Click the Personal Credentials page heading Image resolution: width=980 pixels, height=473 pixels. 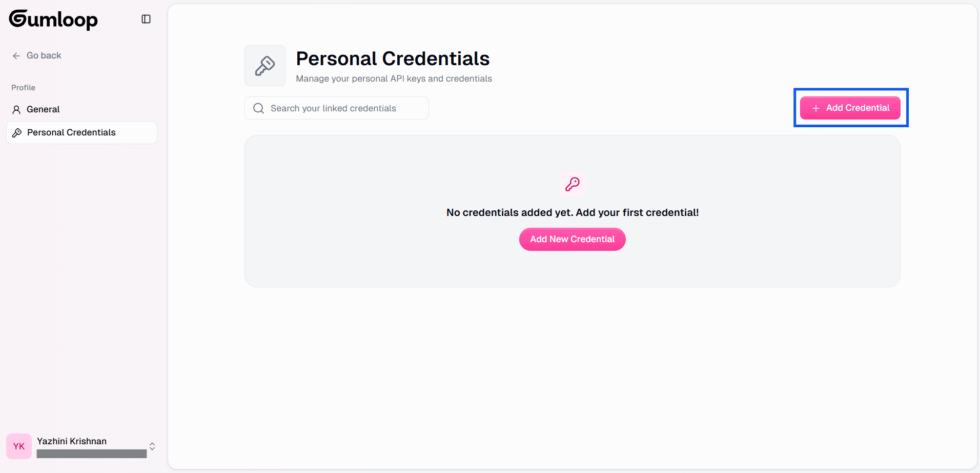point(393,58)
